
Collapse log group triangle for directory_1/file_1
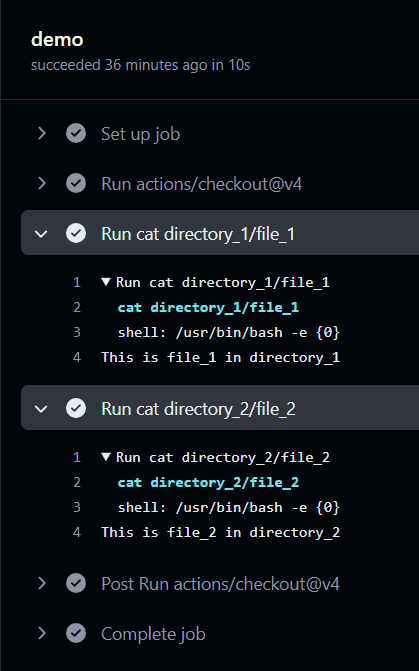[106, 282]
